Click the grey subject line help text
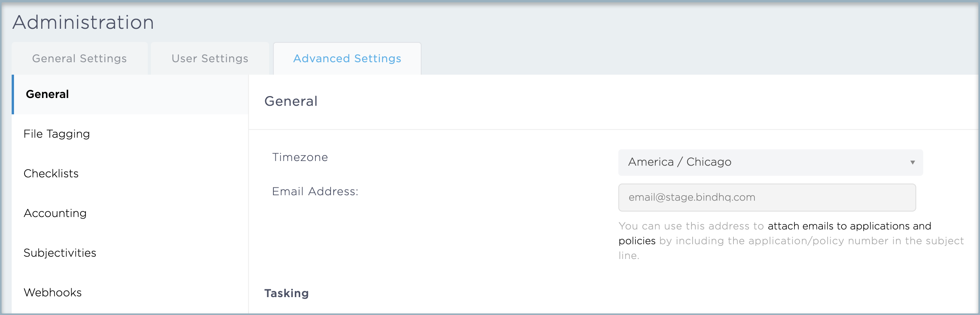This screenshot has height=315, width=980. click(x=811, y=241)
